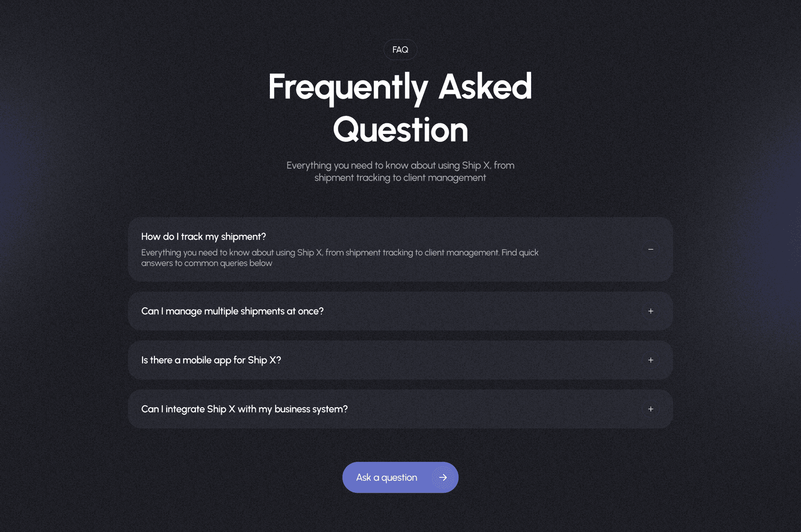Select the FAQ pill badge
This screenshot has height=532, width=801.
(x=400, y=50)
